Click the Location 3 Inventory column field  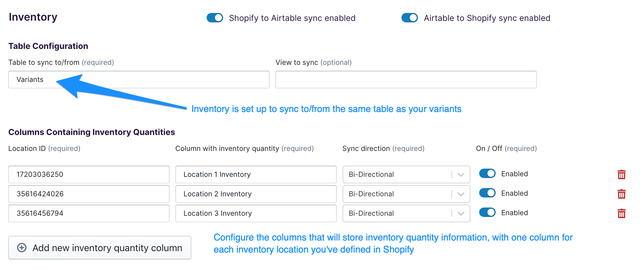(x=256, y=213)
